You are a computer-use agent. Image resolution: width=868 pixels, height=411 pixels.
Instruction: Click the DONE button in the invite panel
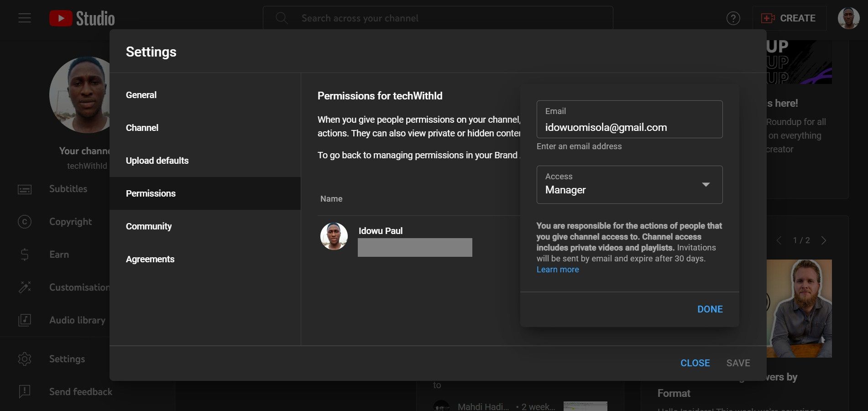709,309
